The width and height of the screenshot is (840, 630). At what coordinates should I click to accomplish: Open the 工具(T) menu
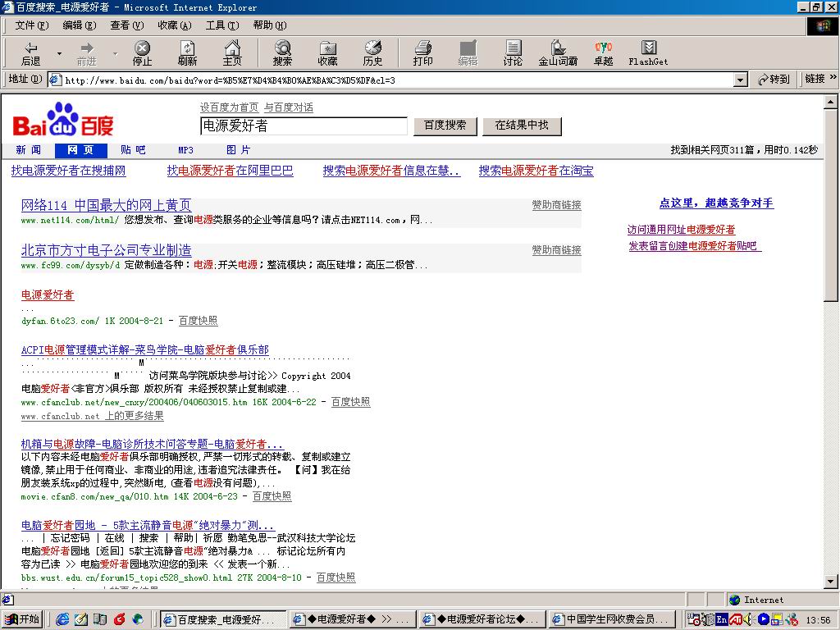point(222,25)
